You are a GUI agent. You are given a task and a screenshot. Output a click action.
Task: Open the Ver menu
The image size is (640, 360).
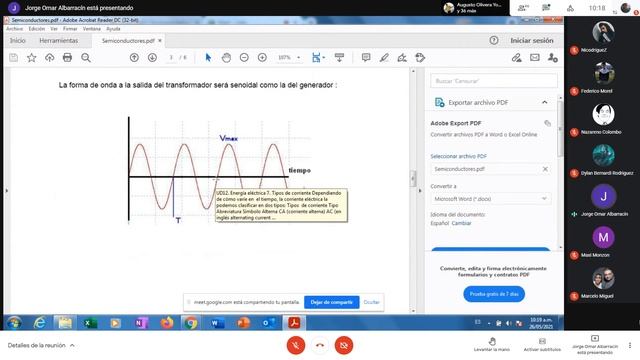(54, 29)
